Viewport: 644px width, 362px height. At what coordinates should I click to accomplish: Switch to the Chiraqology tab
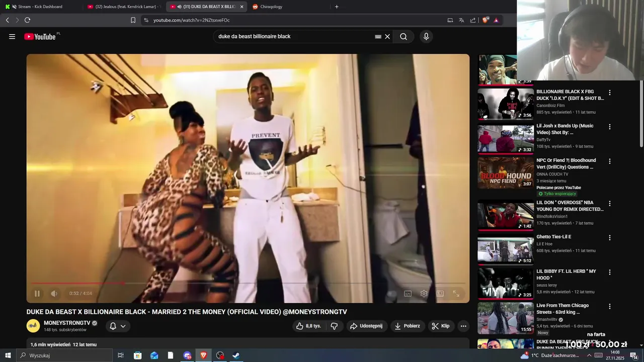pos(289,7)
